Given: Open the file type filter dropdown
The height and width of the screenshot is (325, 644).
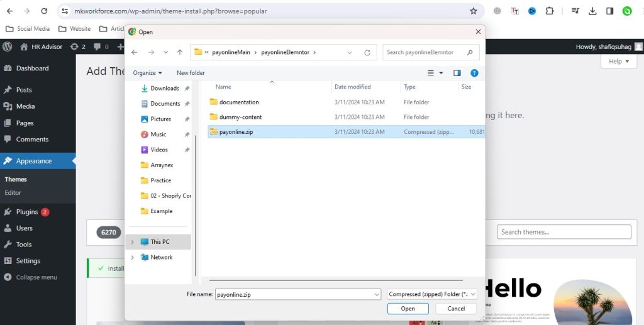Looking at the screenshot, I should pyautogui.click(x=433, y=294).
